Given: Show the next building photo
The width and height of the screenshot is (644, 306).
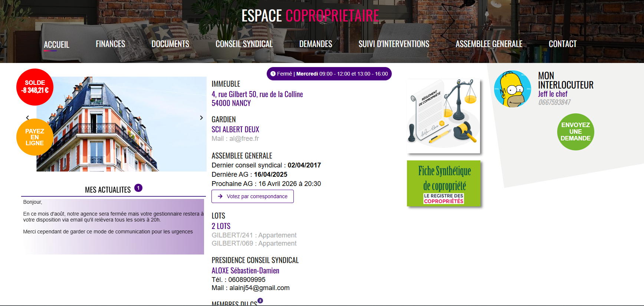Looking at the screenshot, I should (x=201, y=118).
